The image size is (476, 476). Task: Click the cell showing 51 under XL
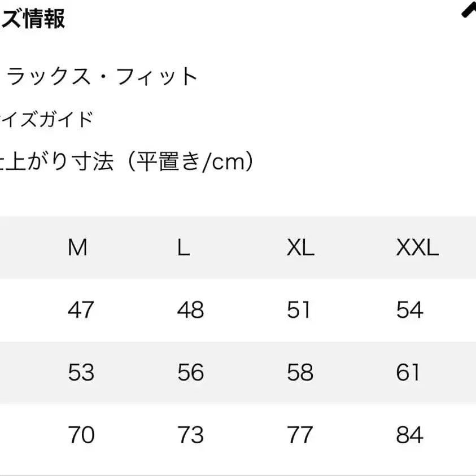click(x=299, y=310)
